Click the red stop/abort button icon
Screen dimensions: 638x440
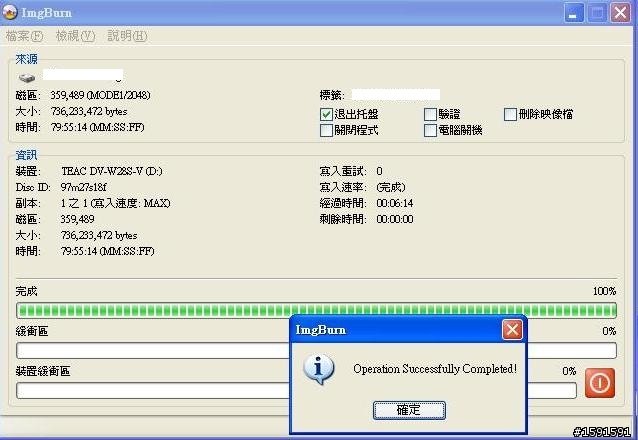click(x=600, y=383)
